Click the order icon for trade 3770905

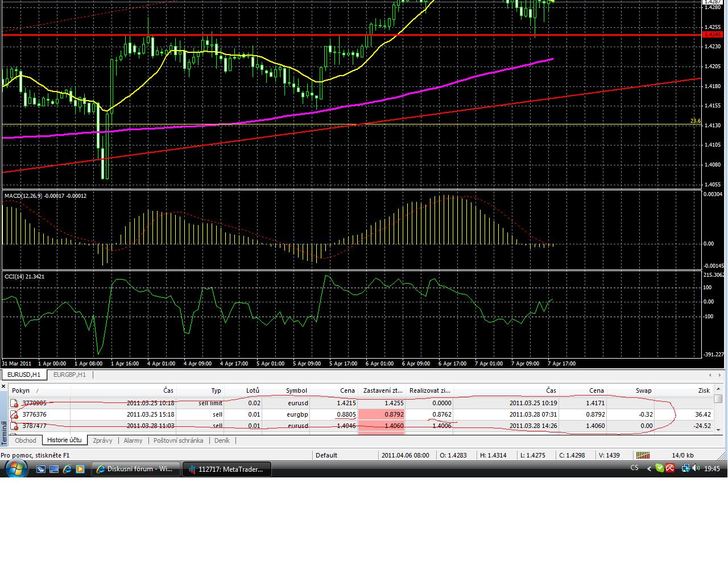[15, 403]
